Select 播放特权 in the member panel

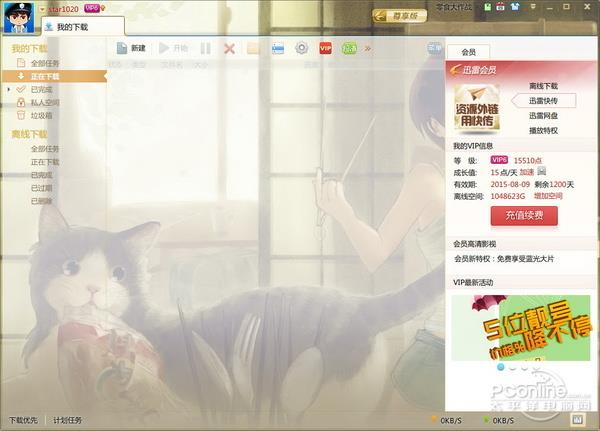click(x=543, y=131)
